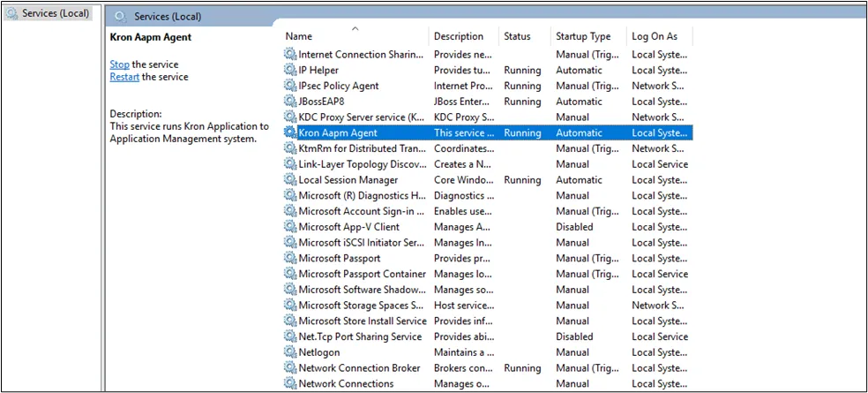Click the Microsoft Software Shadow Copy icon
The width and height of the screenshot is (868, 393).
point(290,290)
